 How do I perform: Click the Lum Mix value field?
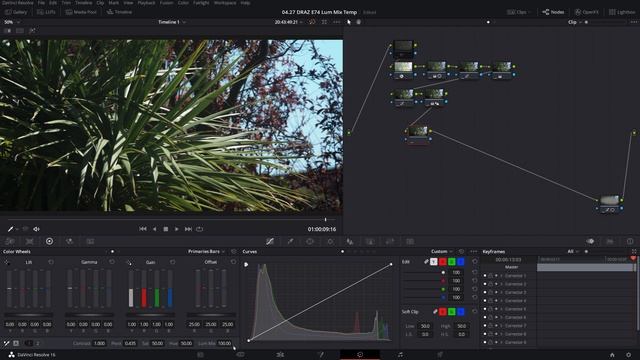coord(224,343)
